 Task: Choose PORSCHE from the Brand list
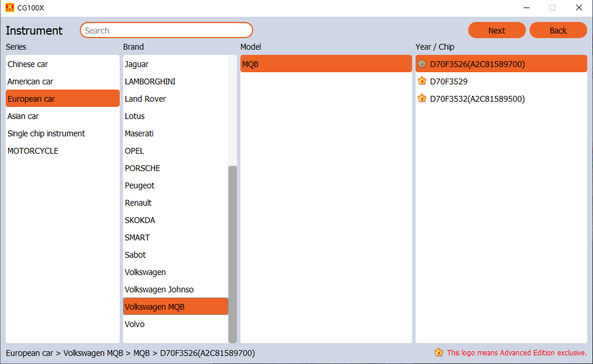click(142, 168)
